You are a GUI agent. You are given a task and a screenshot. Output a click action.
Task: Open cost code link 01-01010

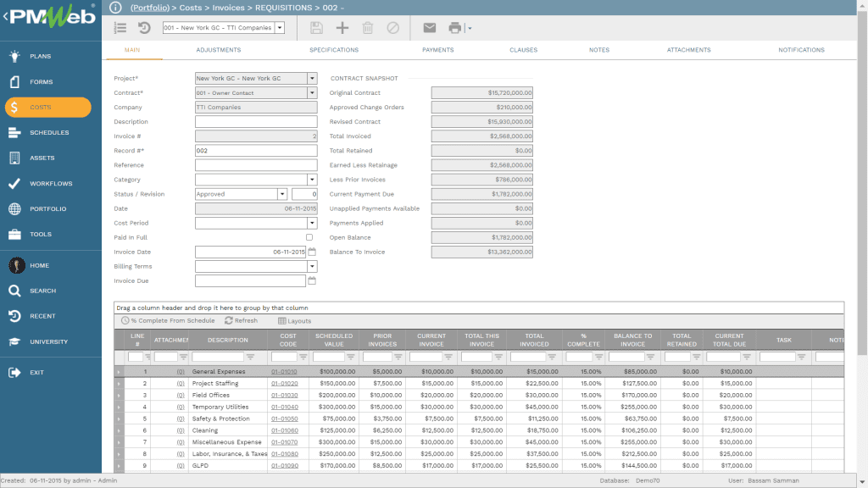[284, 372]
